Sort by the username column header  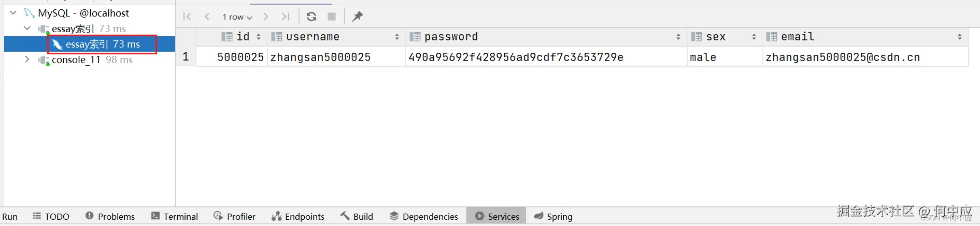click(x=313, y=37)
